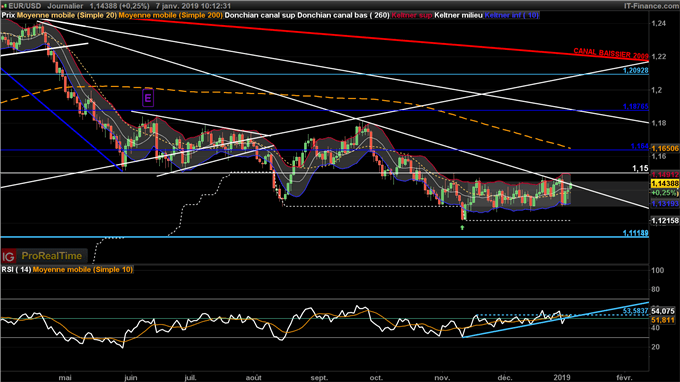The image size is (680, 382).
Task: Click the août label on time axis
Action: (x=253, y=378)
